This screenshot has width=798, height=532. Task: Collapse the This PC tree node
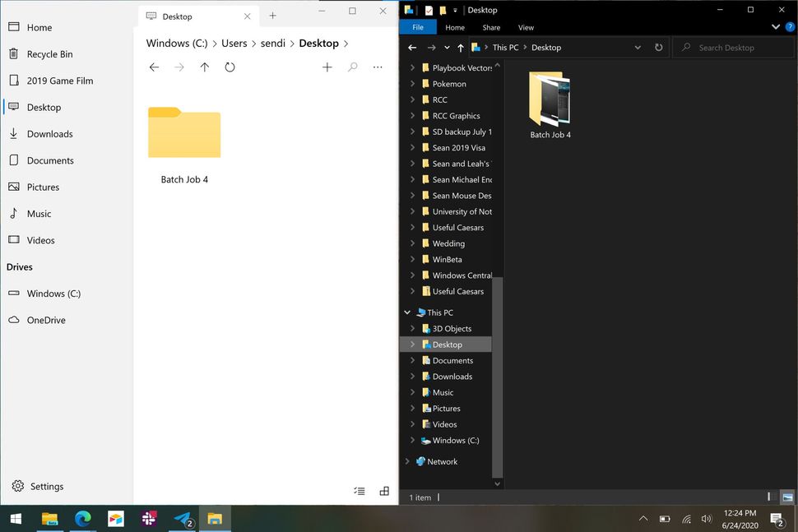pos(406,312)
